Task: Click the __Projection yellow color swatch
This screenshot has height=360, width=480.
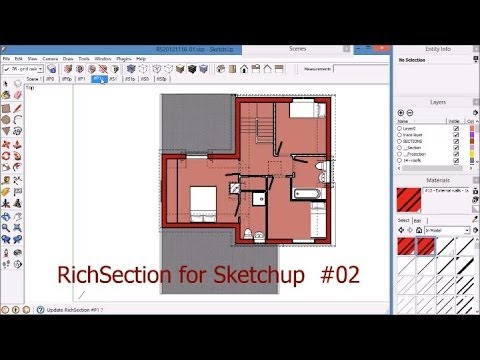Action: (472, 154)
